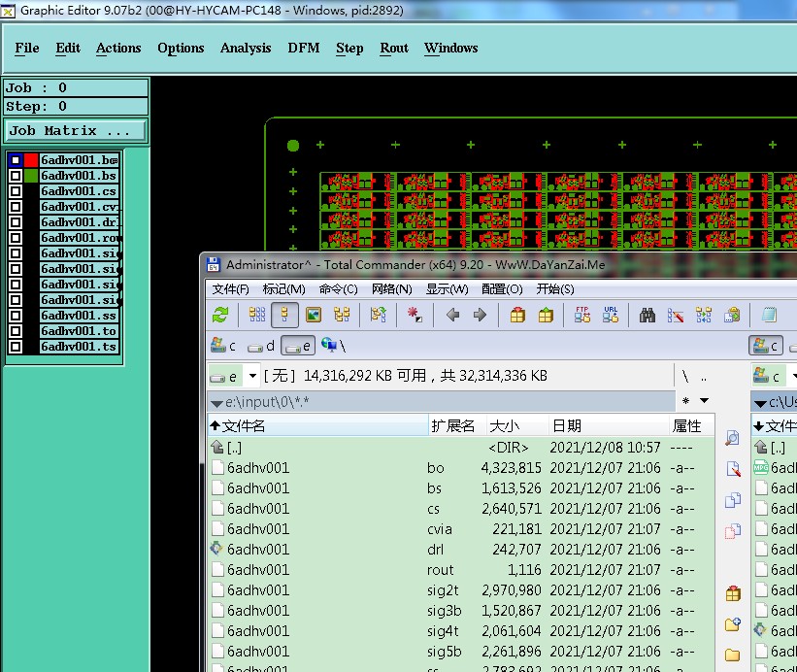Open Graphic Editor File menu

click(27, 48)
